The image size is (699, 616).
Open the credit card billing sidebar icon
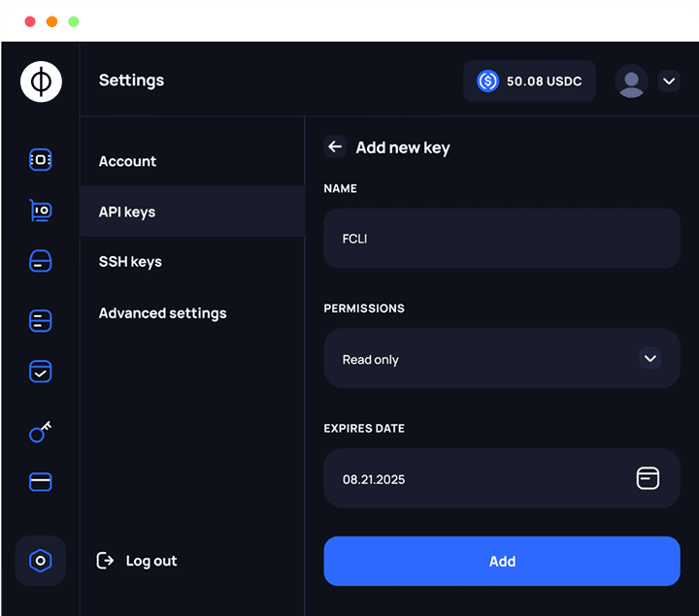pyautogui.click(x=41, y=482)
